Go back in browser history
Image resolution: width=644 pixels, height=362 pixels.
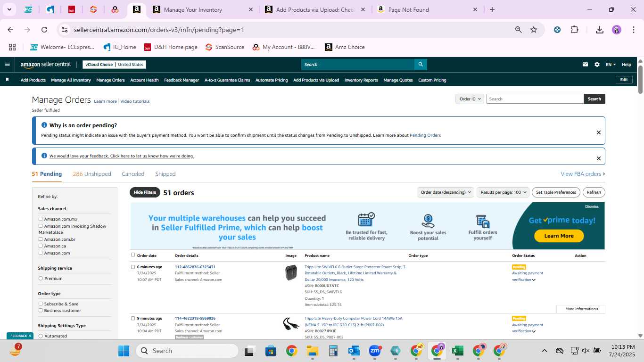pyautogui.click(x=10, y=30)
